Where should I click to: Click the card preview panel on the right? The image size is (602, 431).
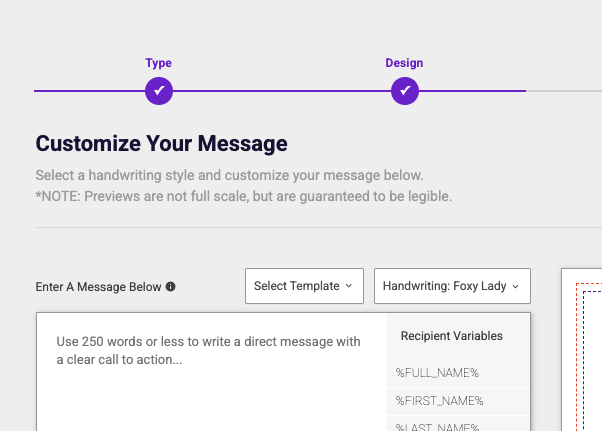pos(585,360)
